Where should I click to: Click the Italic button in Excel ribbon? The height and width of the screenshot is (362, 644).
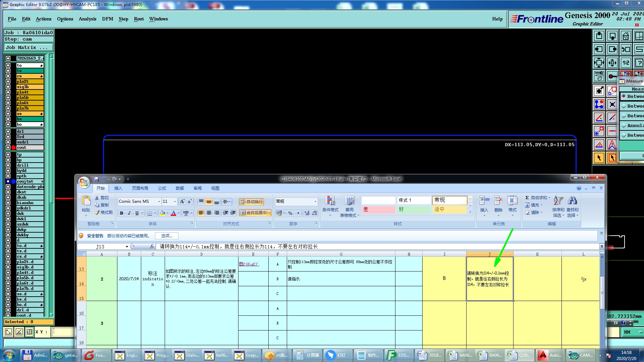[x=129, y=213]
